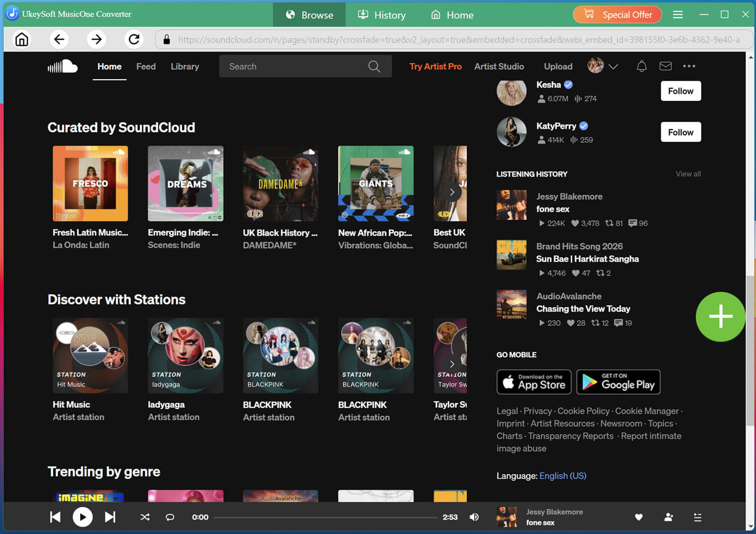This screenshot has width=756, height=534.
Task: Click the vertical page scrollbar
Action: tap(750, 352)
